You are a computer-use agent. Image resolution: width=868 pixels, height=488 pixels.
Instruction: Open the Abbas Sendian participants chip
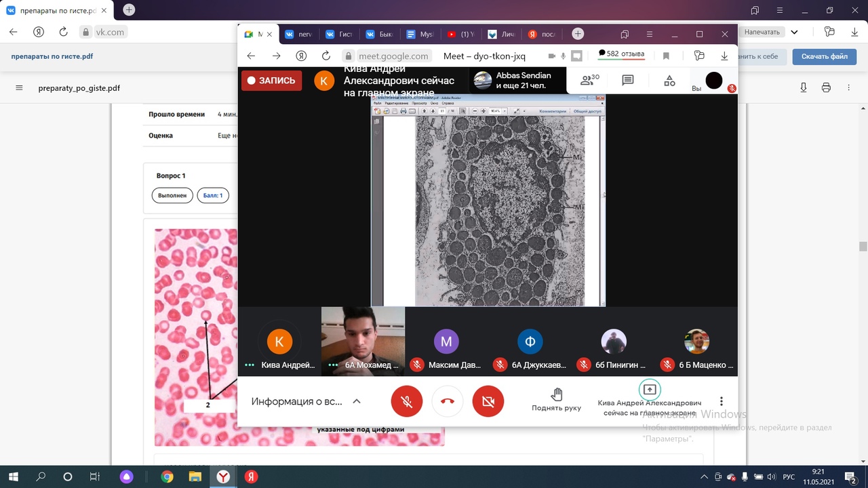517,81
